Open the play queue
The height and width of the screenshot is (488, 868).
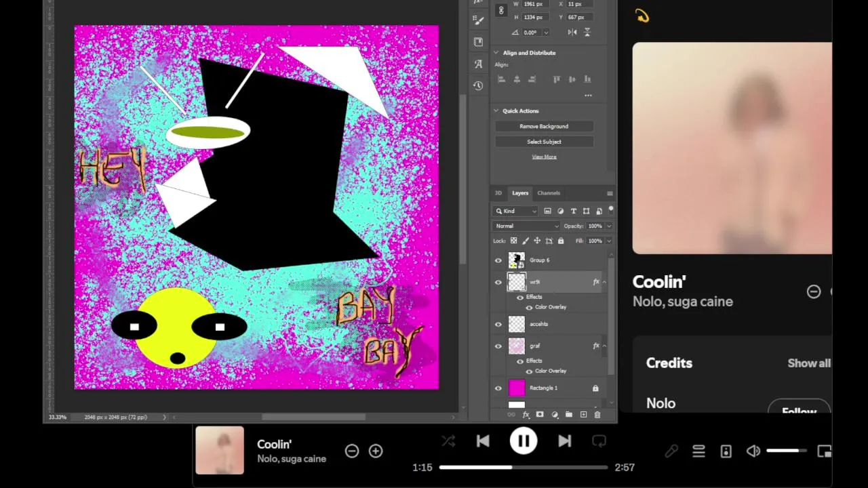(698, 451)
